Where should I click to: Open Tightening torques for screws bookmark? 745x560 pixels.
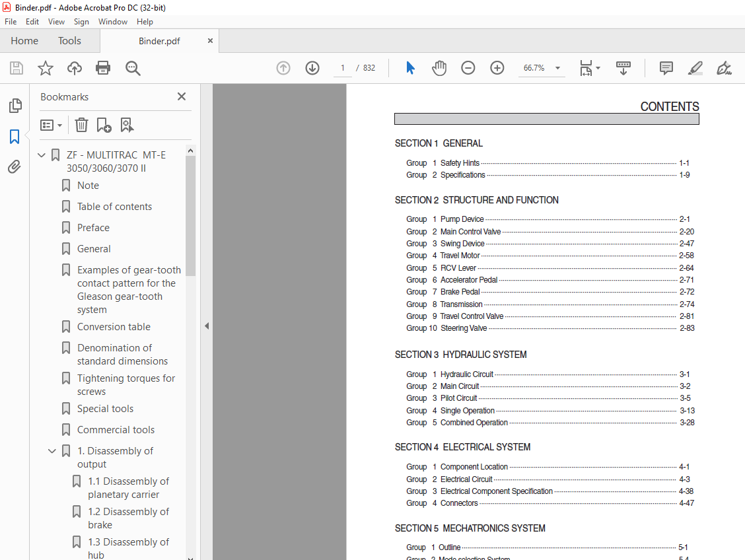(126, 385)
